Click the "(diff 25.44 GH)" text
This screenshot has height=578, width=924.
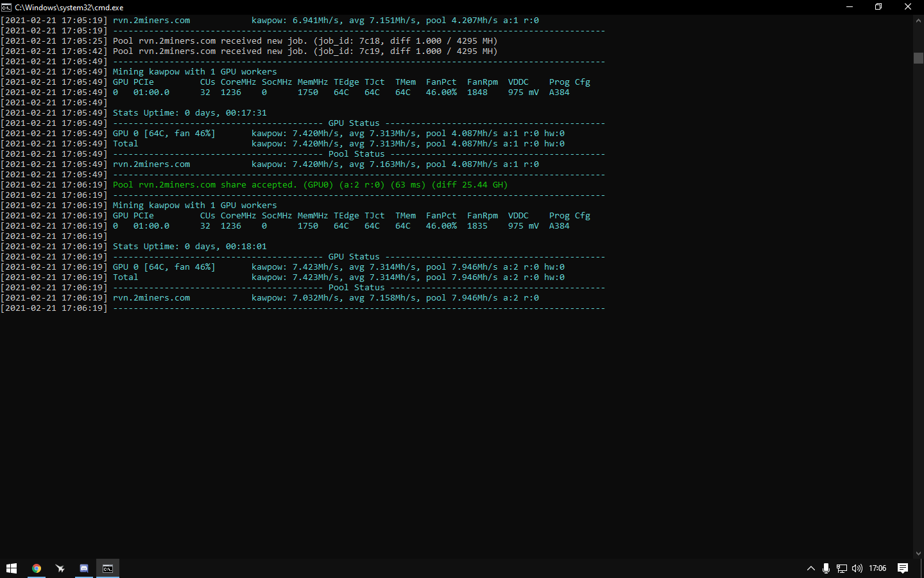tap(470, 185)
